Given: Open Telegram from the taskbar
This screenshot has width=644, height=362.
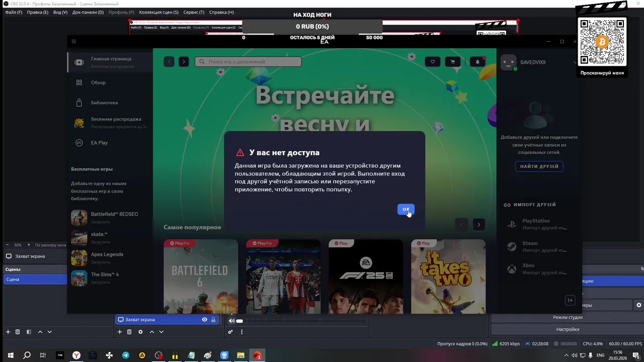Looking at the screenshot, I should [126, 355].
